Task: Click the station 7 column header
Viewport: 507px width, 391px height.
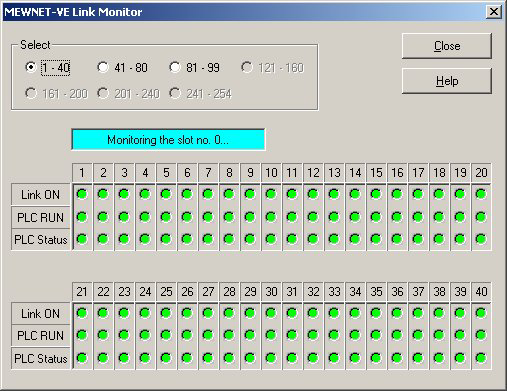Action: (208, 173)
